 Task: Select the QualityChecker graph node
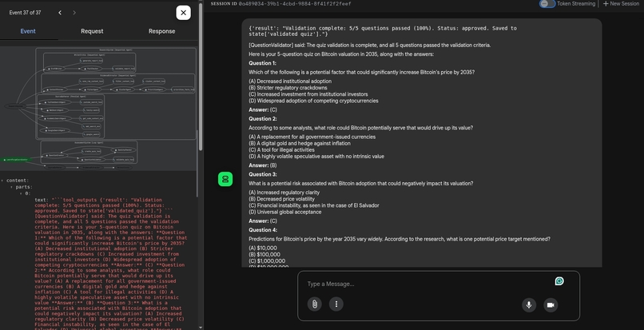tap(124, 150)
